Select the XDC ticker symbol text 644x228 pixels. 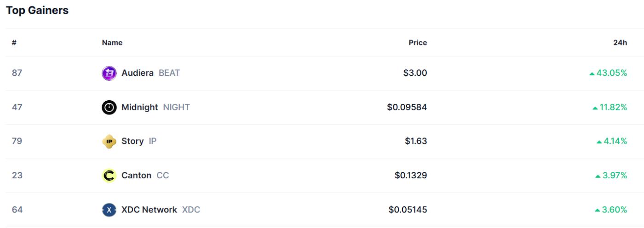[191, 210]
